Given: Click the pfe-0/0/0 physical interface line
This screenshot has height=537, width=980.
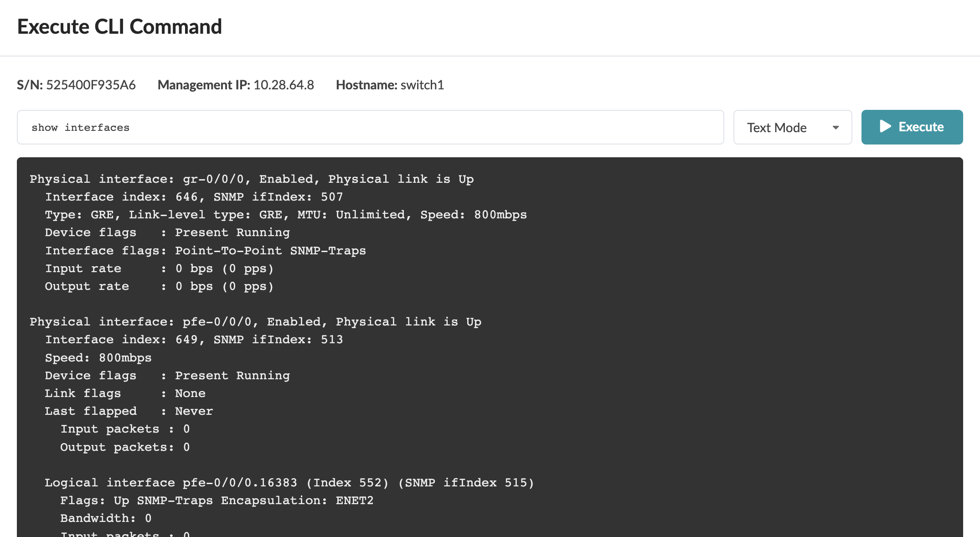Looking at the screenshot, I should [255, 322].
